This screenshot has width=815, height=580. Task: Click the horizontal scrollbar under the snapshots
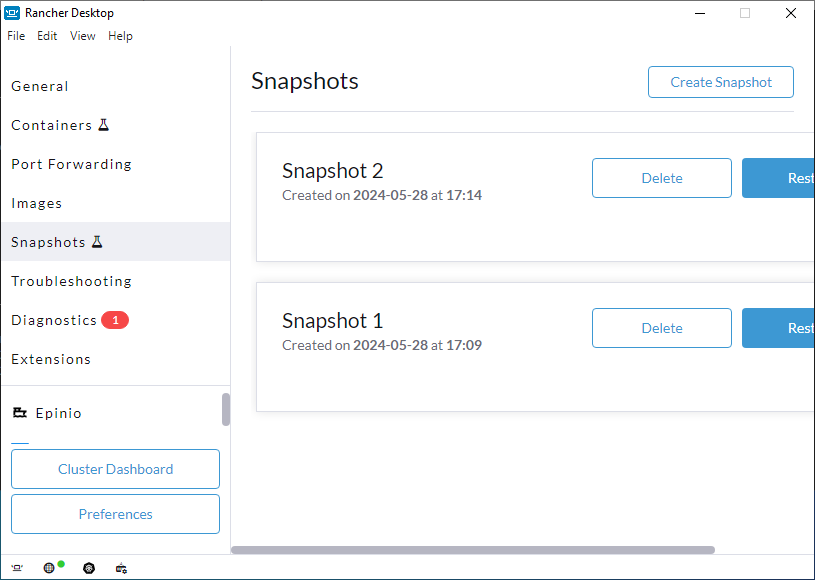pos(473,550)
